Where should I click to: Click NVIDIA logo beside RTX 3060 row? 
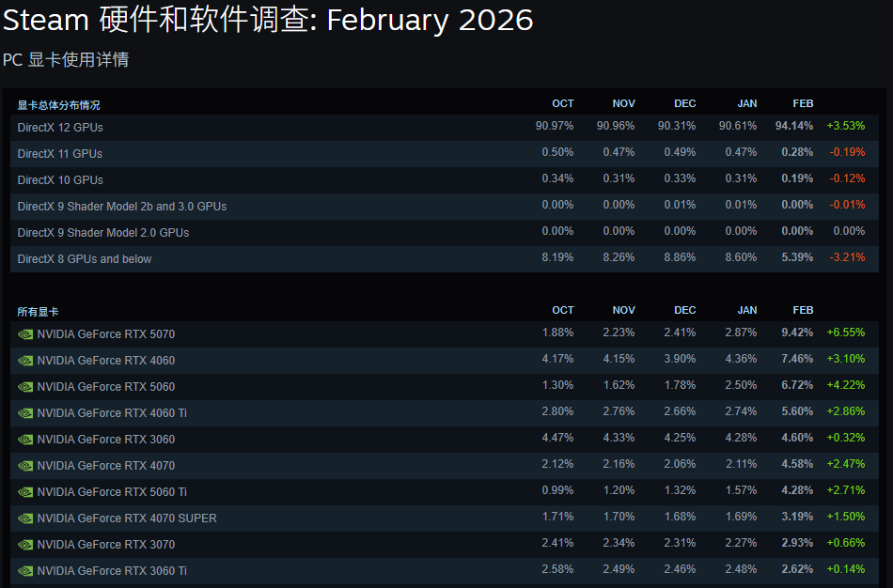[x=25, y=440]
